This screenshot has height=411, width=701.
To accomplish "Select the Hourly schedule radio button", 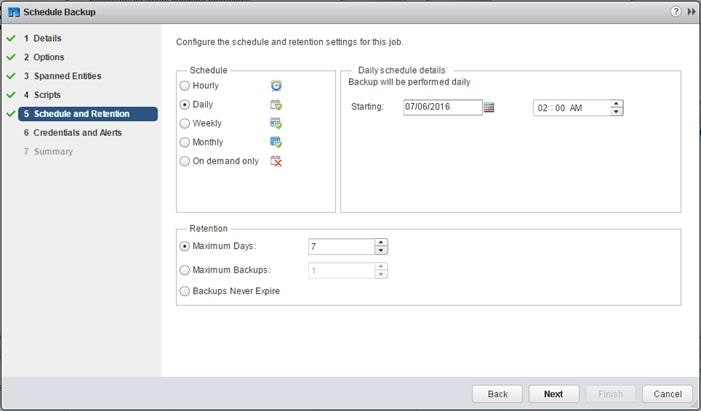I will pos(184,85).
